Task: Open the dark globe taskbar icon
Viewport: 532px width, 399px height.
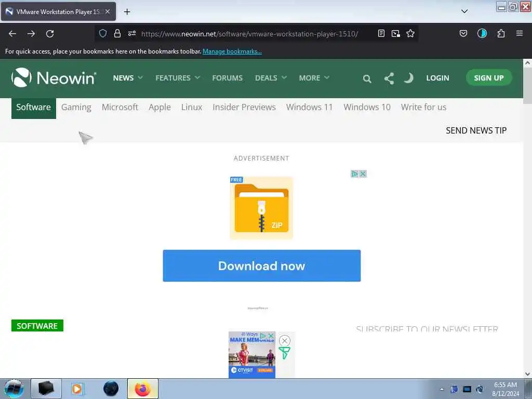Action: [x=111, y=389]
